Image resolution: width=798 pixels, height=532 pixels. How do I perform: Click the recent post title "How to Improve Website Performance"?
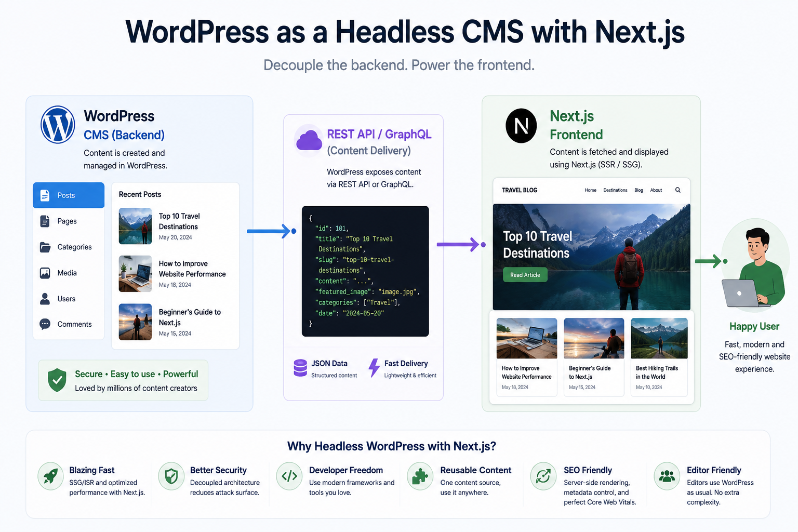pos(192,269)
